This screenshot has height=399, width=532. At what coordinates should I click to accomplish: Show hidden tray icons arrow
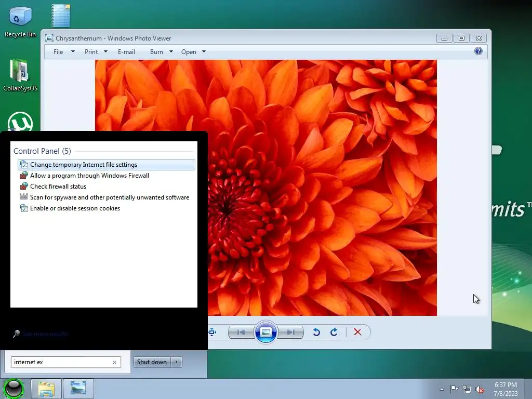pyautogui.click(x=442, y=389)
